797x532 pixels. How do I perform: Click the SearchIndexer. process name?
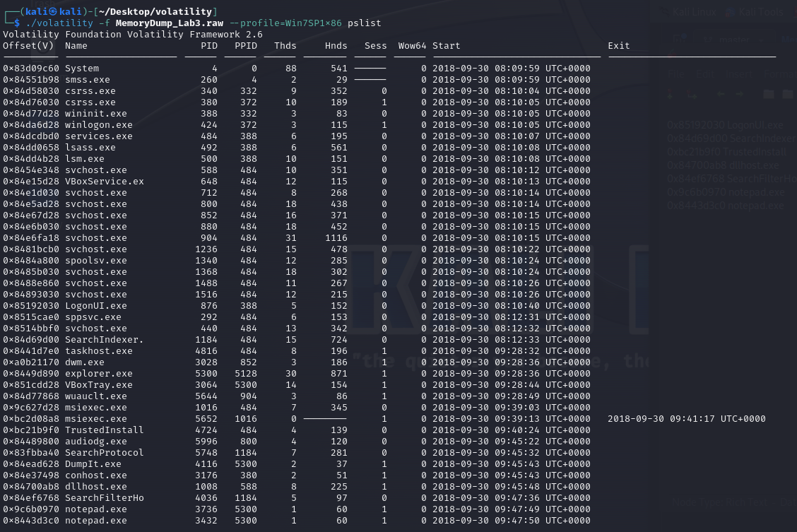point(104,339)
